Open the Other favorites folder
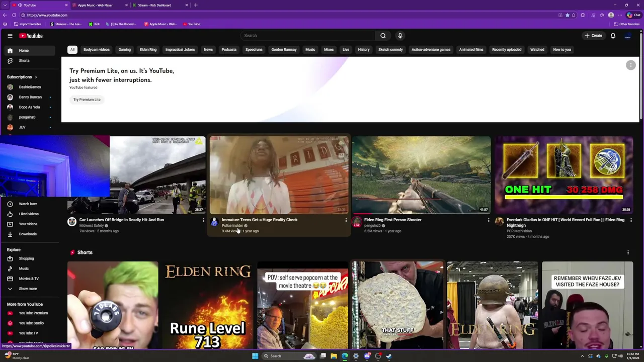Viewport: 644px width, 362px height. (x=626, y=24)
